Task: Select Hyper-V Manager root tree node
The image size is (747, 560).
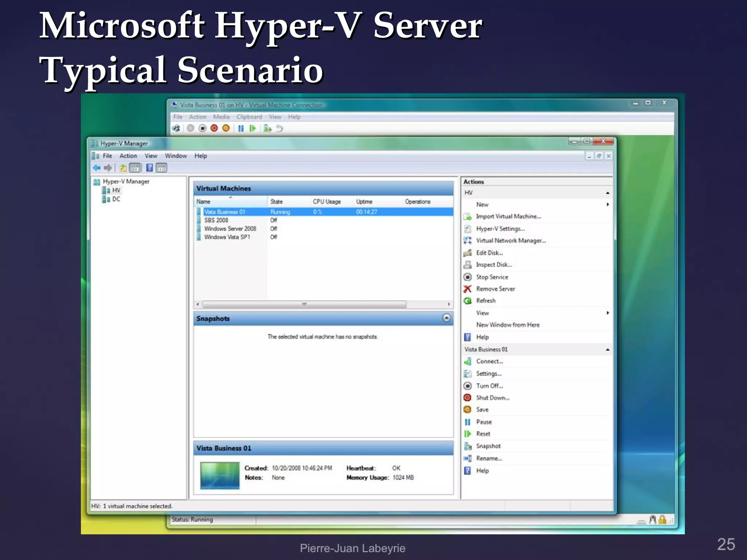Action: click(126, 182)
